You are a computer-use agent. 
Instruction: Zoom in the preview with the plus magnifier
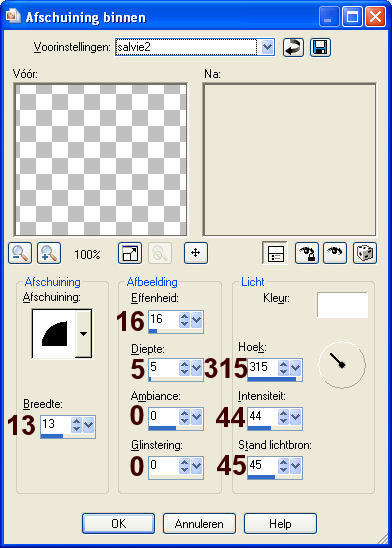(x=49, y=253)
